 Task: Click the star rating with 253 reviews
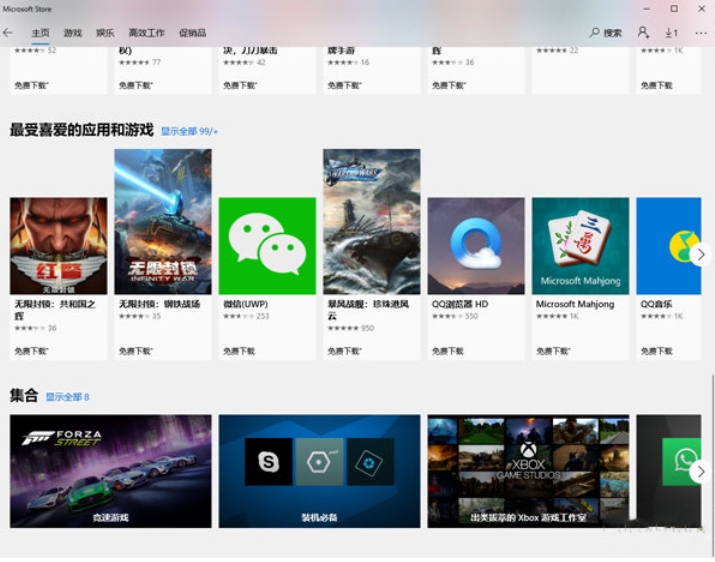[246, 316]
